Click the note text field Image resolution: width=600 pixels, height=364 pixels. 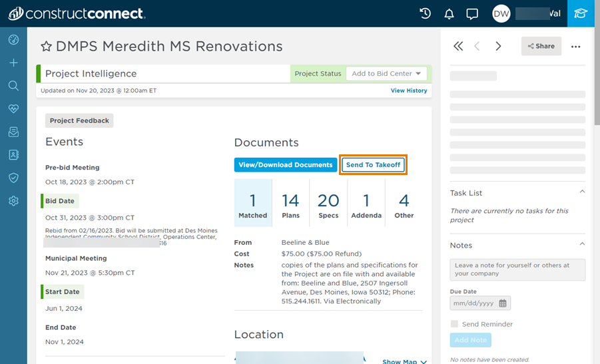click(517, 270)
